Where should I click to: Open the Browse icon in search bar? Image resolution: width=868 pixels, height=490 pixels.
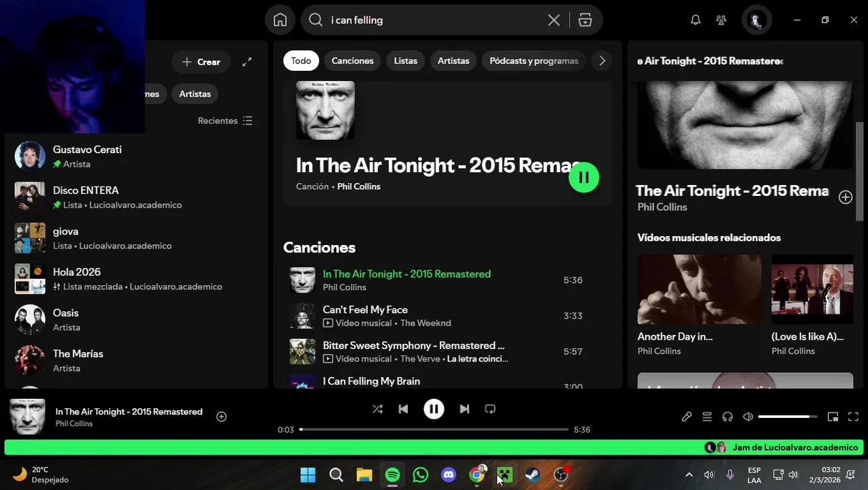click(x=585, y=20)
